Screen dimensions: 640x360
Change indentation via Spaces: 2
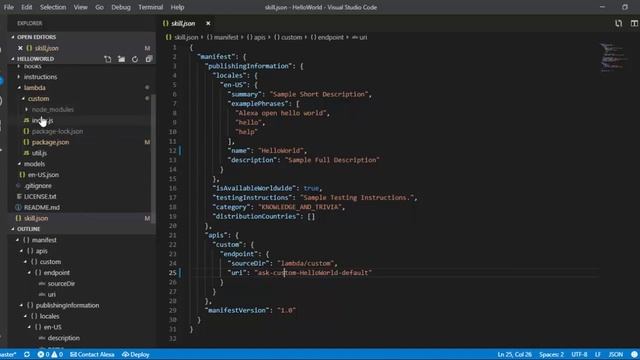(x=551, y=354)
